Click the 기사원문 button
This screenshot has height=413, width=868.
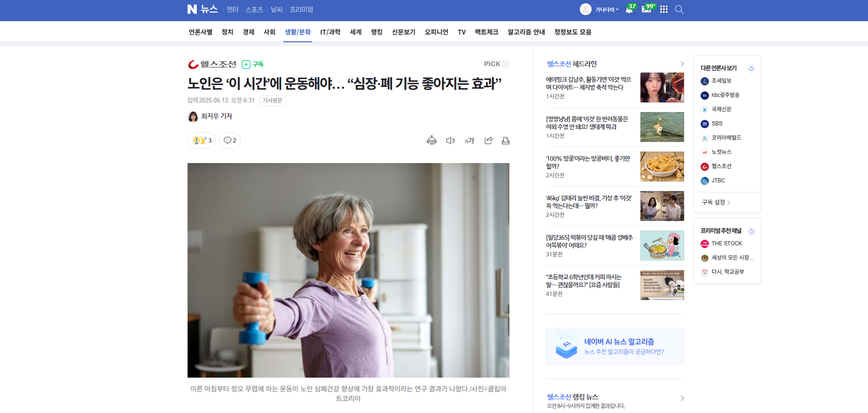point(272,101)
